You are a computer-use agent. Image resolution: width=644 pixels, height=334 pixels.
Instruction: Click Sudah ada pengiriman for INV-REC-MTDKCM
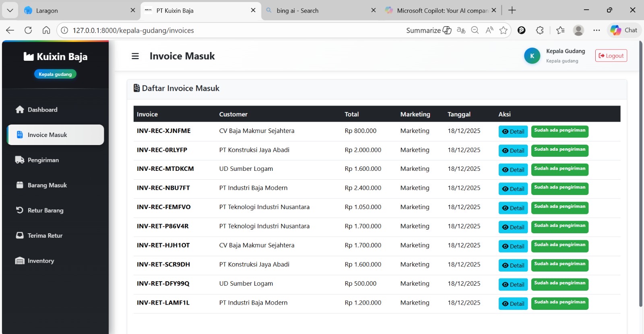[x=559, y=170]
